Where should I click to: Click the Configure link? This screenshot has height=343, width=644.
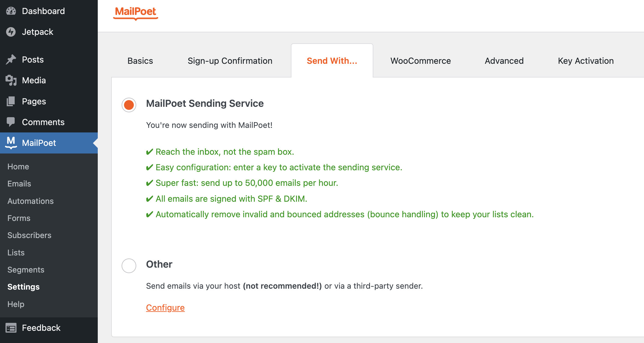click(x=165, y=308)
